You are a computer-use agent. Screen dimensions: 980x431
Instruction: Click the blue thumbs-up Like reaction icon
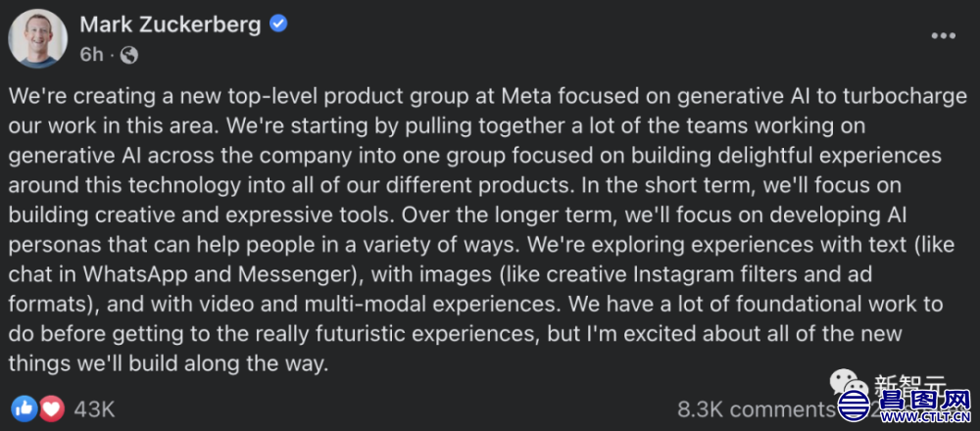click(x=24, y=408)
